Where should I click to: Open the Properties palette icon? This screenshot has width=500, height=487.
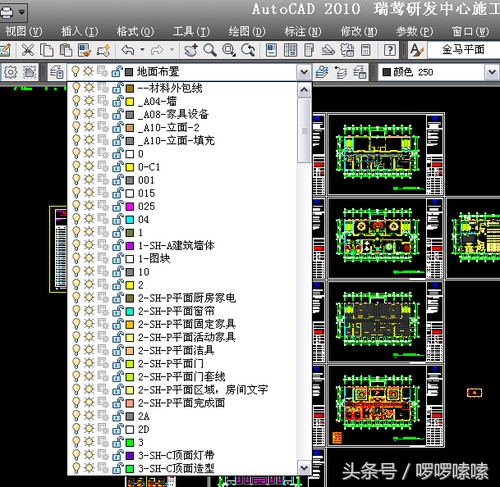tap(271, 50)
